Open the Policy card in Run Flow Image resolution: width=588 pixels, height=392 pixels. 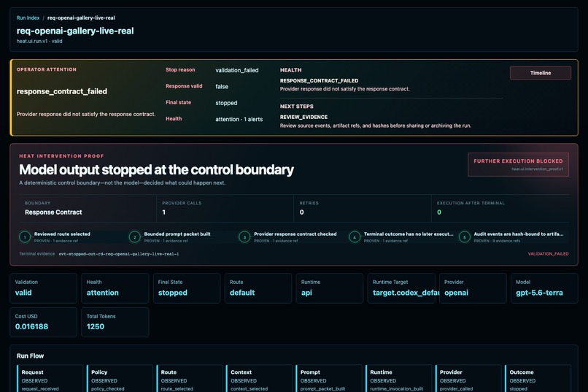pos(119,378)
